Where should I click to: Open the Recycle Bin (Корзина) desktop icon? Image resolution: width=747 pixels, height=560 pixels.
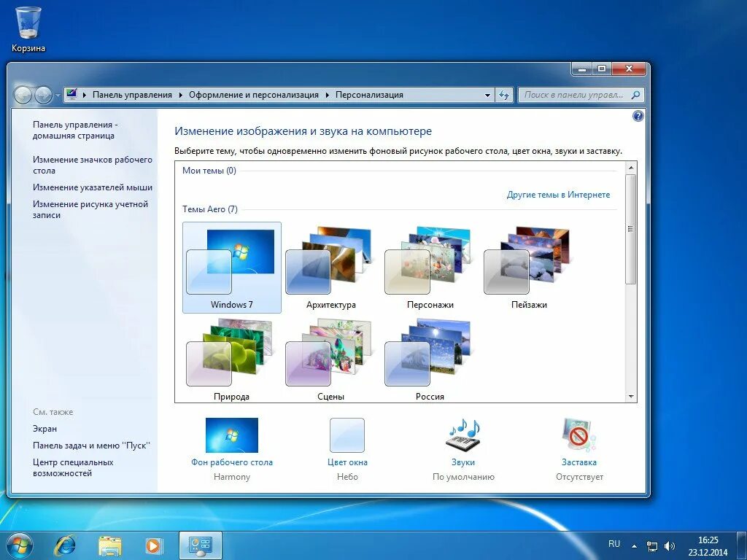tap(28, 28)
